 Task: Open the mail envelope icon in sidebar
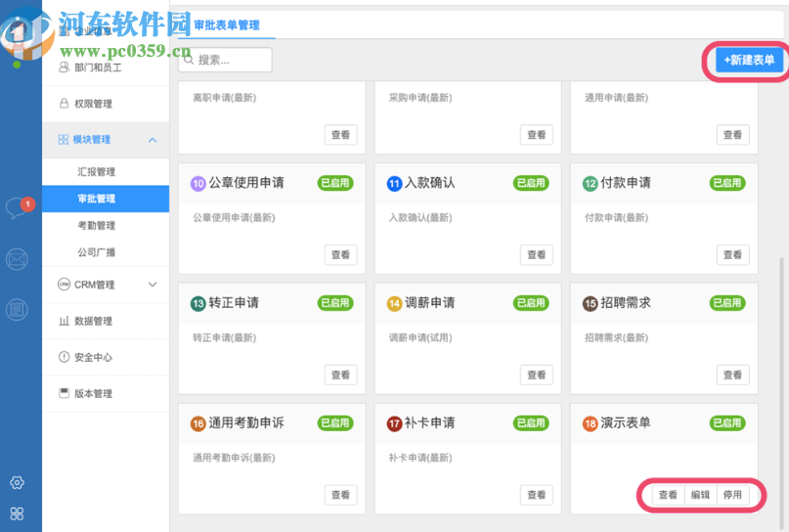(17, 259)
